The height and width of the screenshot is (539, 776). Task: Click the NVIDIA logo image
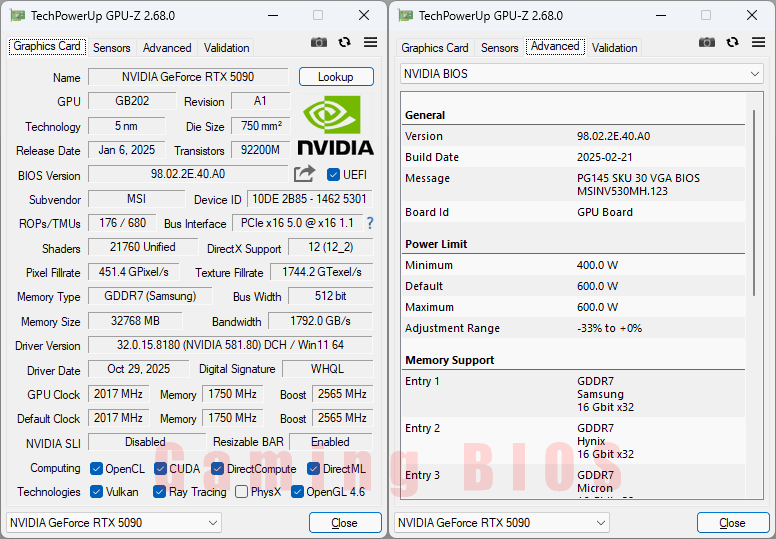(336, 125)
